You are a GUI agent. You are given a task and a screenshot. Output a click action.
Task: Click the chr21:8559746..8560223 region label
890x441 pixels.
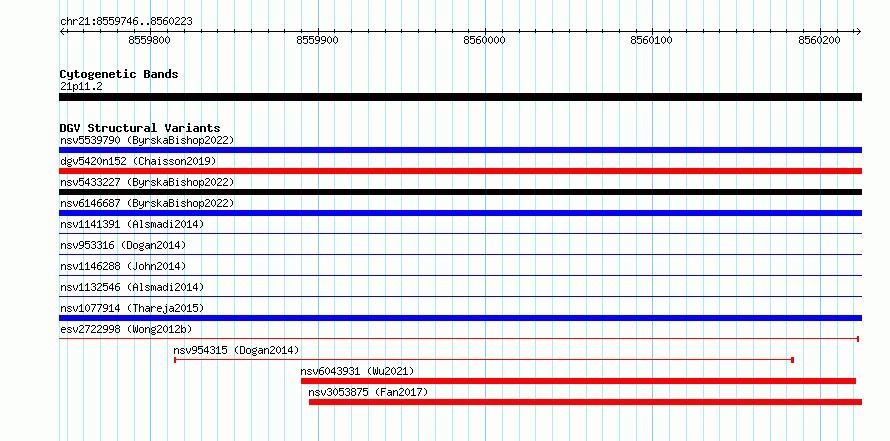pyautogui.click(x=126, y=22)
